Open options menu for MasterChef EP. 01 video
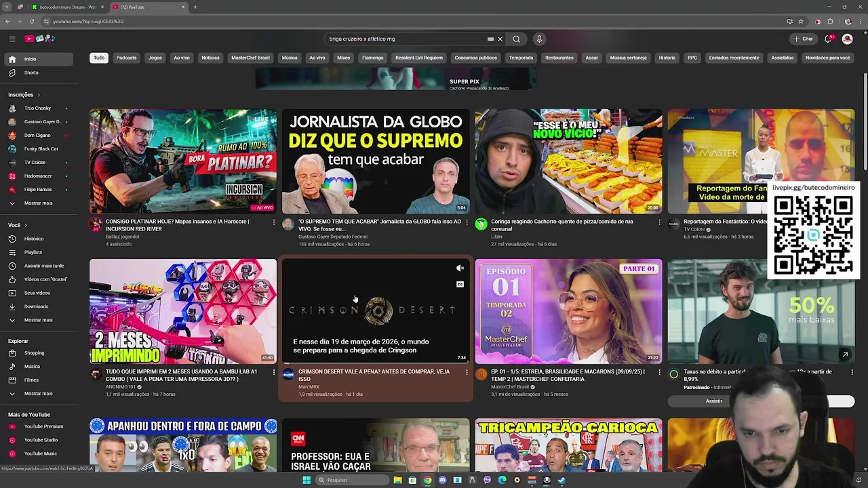Viewport: 868px width, 488px height. pyautogui.click(x=659, y=372)
